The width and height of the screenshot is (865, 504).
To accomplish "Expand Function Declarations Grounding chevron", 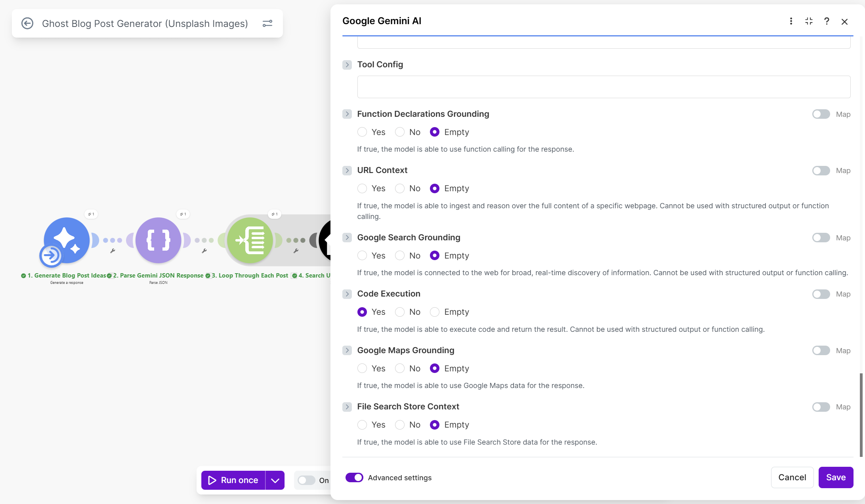I will [x=347, y=114].
